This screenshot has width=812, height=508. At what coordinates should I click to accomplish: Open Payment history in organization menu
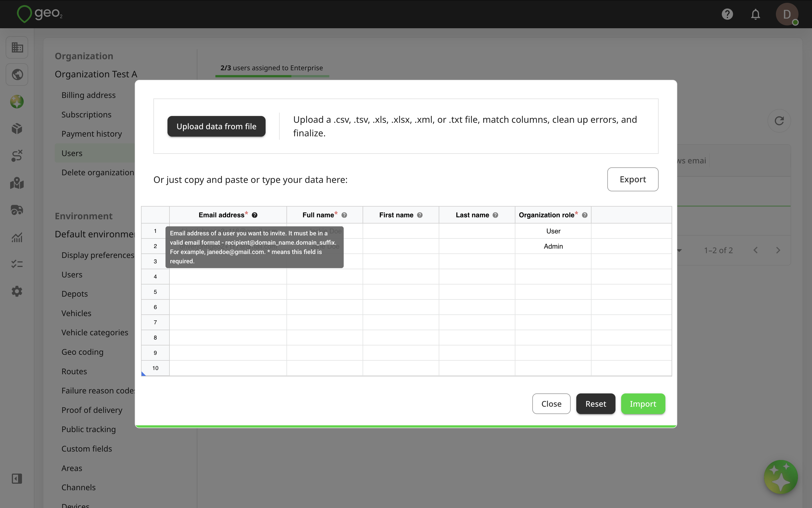click(x=92, y=134)
